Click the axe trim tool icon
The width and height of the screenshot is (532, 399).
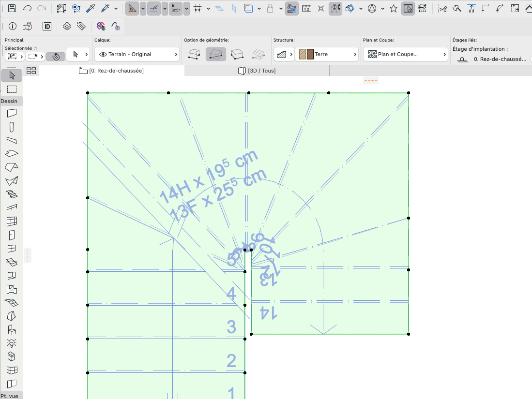pos(457,9)
